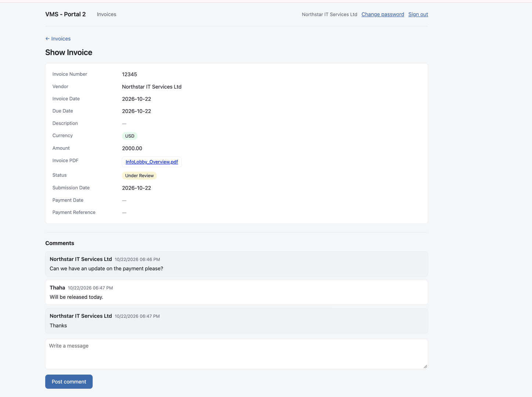
Task: Click the USD currency badge
Action: coord(130,136)
